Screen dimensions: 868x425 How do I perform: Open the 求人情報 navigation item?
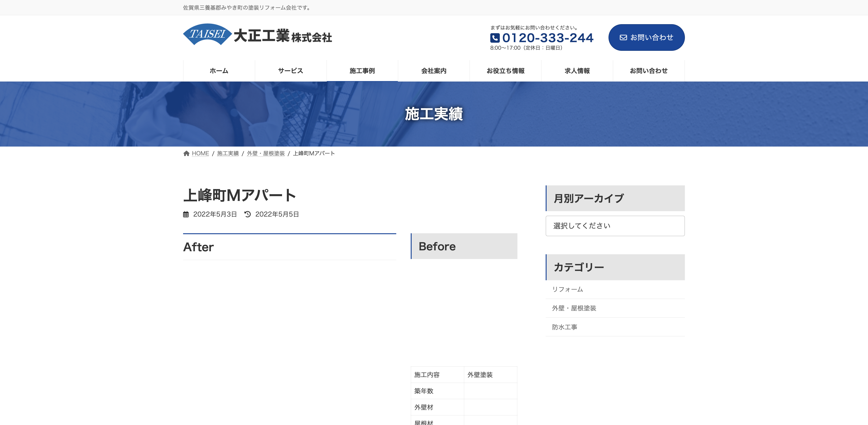577,71
